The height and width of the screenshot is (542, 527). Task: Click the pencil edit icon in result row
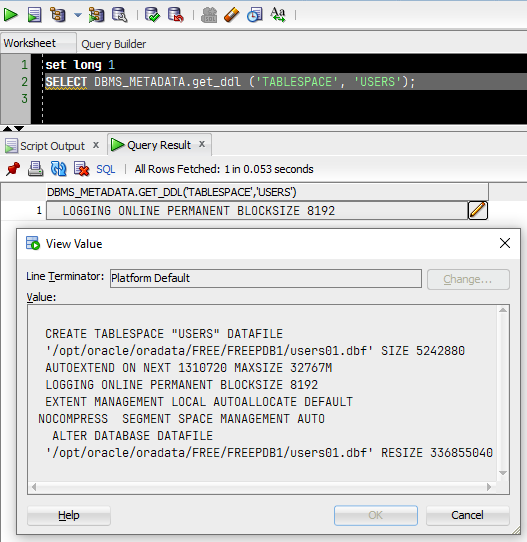pyautogui.click(x=478, y=210)
